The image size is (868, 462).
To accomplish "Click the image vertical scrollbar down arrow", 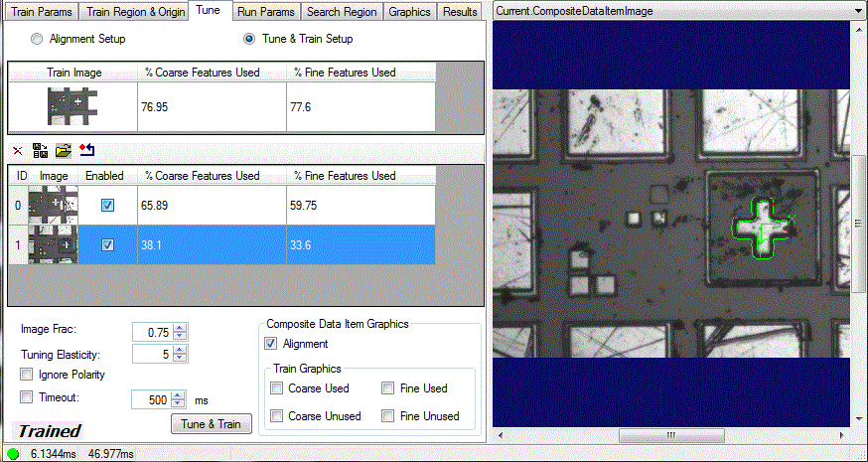I will 859,419.
